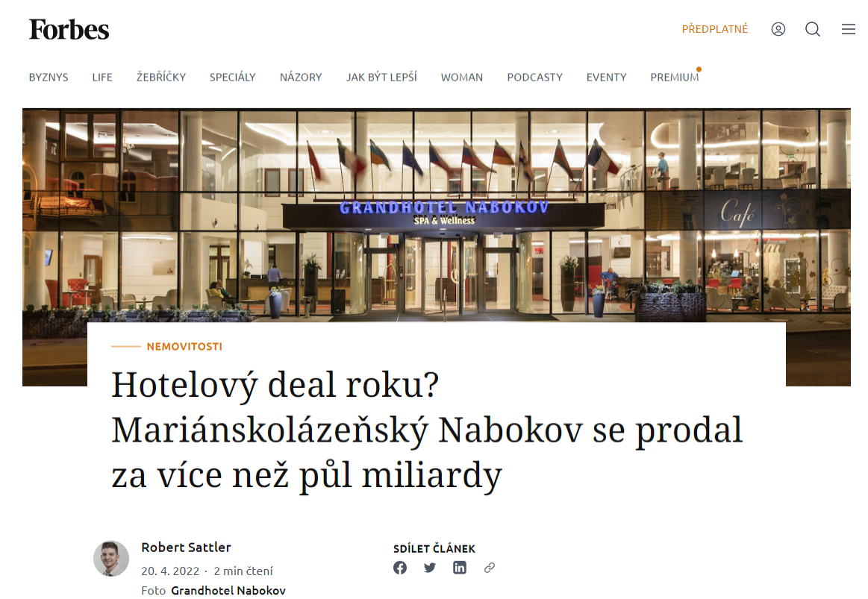The image size is (868, 599).
Task: Open the user account icon
Action: point(778,29)
